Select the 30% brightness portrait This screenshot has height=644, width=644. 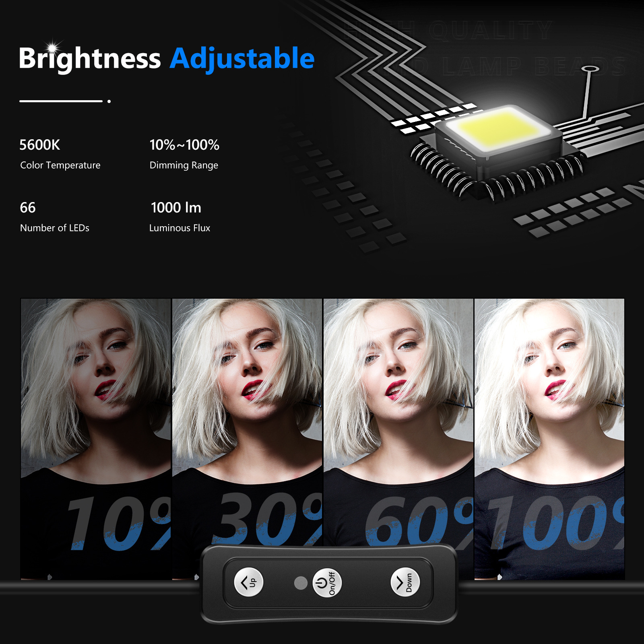click(x=247, y=439)
